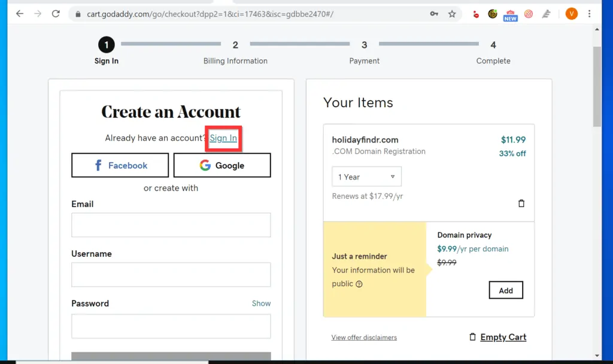Click the 'Renews at $17.99/yr' text
Viewport: 613px width, 364px height.
[368, 196]
